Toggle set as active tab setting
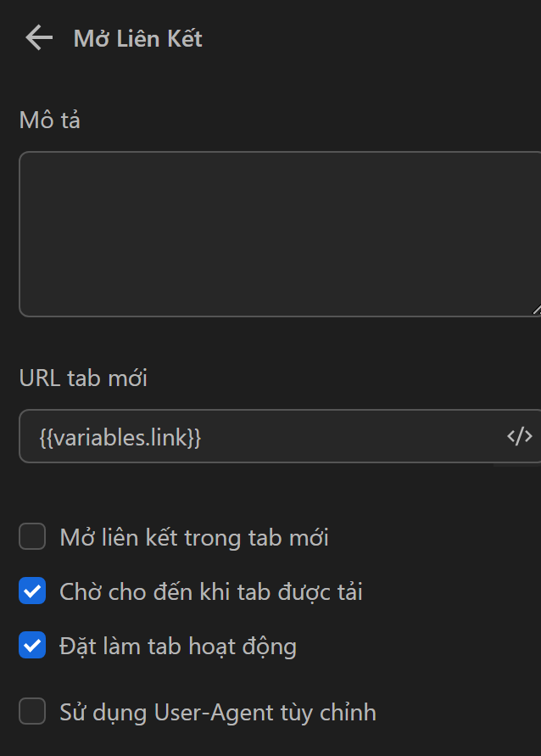This screenshot has height=756, width=541. coord(31,645)
